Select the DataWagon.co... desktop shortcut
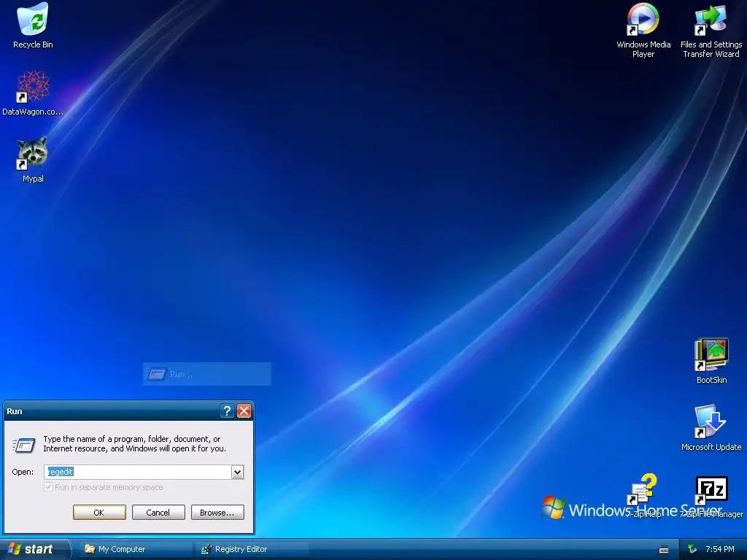The image size is (747, 560). point(33,93)
